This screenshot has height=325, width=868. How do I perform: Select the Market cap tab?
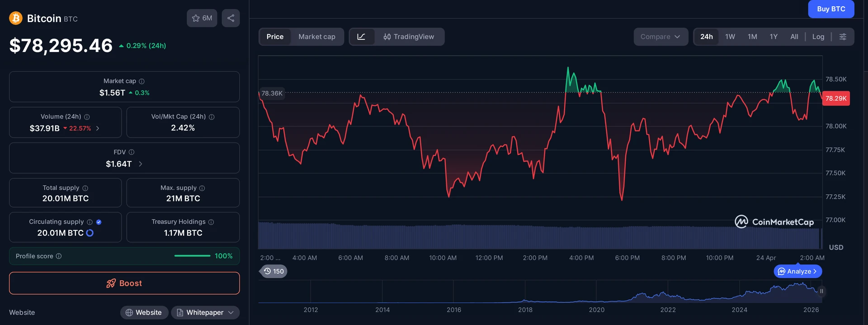[317, 37]
